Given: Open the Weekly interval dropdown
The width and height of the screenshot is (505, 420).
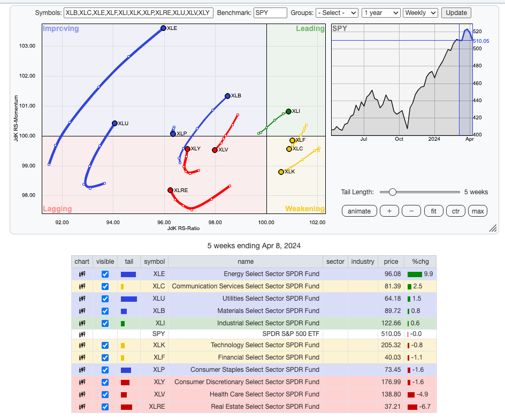Looking at the screenshot, I should (420, 13).
